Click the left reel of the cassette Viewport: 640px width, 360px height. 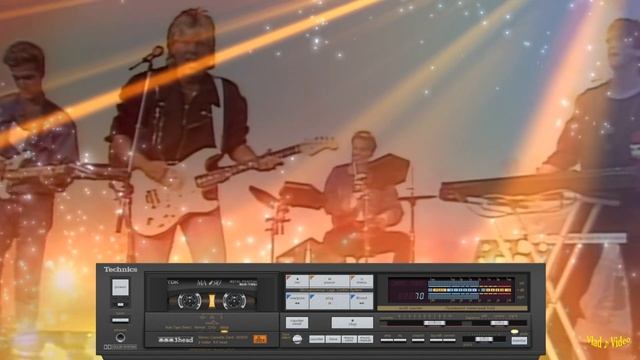coord(189,301)
